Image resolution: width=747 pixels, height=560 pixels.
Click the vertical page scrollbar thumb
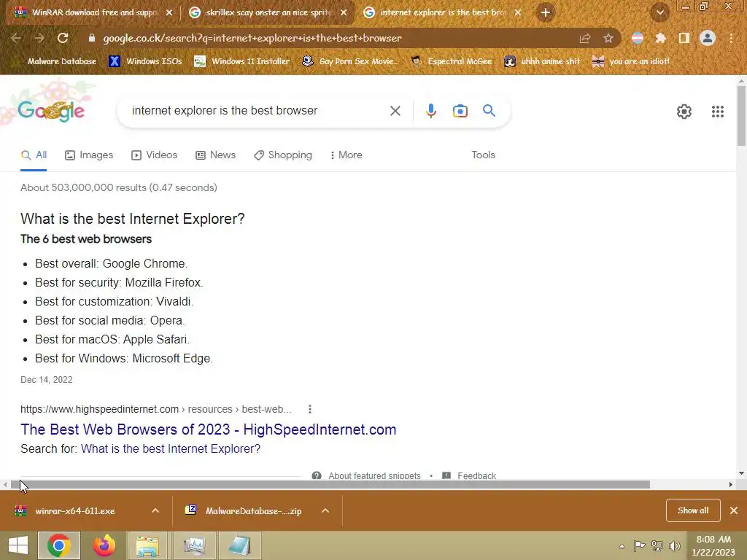click(x=741, y=117)
